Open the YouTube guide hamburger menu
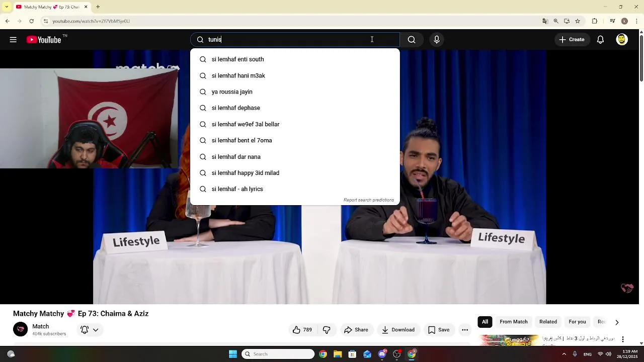This screenshot has width=644, height=362. click(13, 40)
